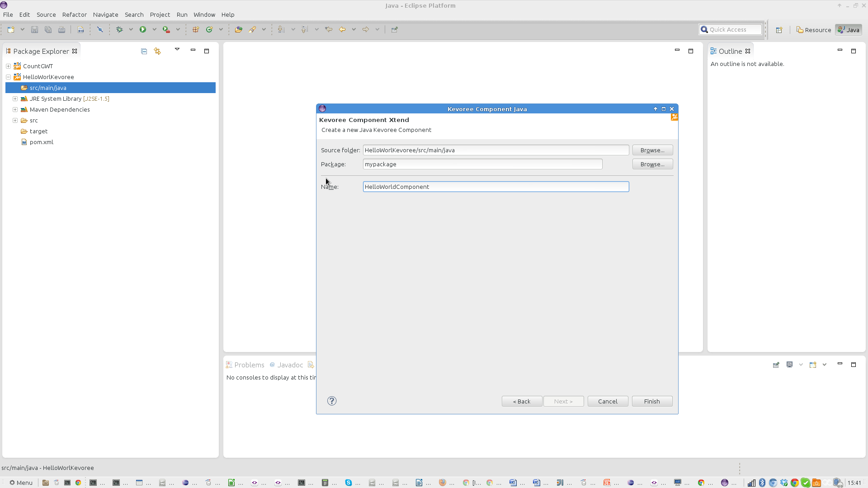Click the Debug bug icon
The height and width of the screenshot is (488, 868).
coord(119,29)
